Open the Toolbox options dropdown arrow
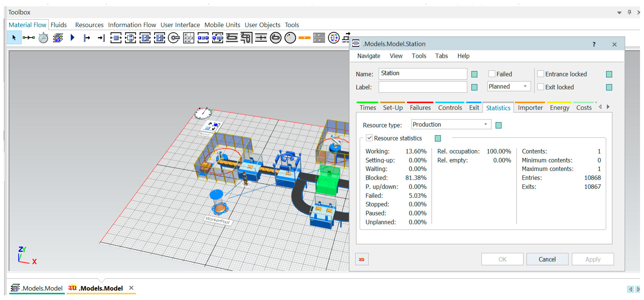 pos(619,13)
